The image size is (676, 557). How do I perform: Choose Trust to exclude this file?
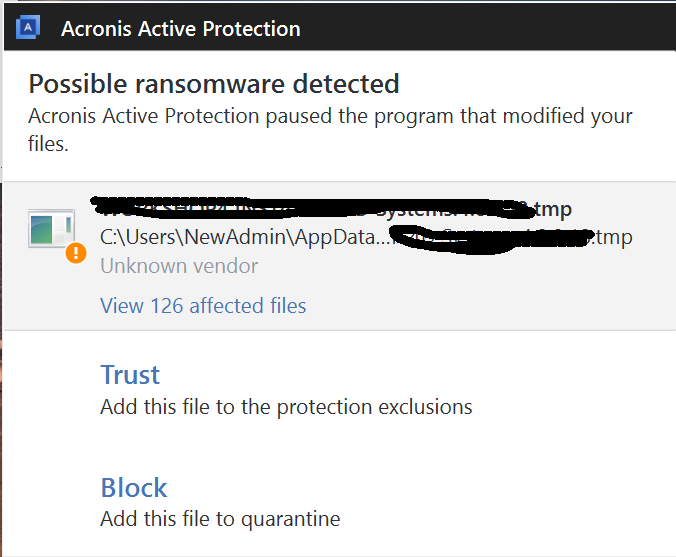coord(130,374)
